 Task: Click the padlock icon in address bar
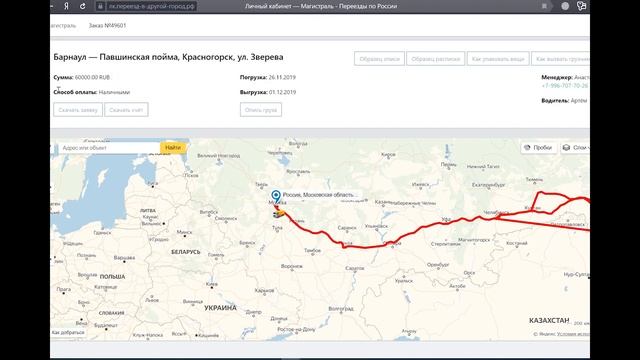100,6
